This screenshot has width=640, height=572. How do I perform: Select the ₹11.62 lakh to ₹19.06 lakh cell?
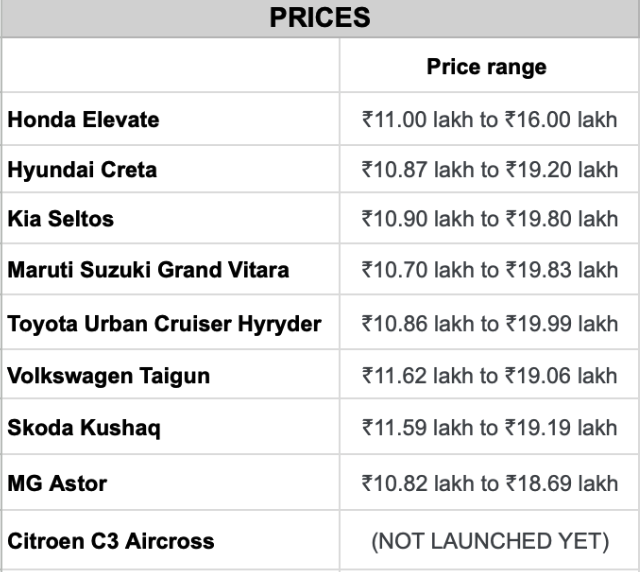489,376
